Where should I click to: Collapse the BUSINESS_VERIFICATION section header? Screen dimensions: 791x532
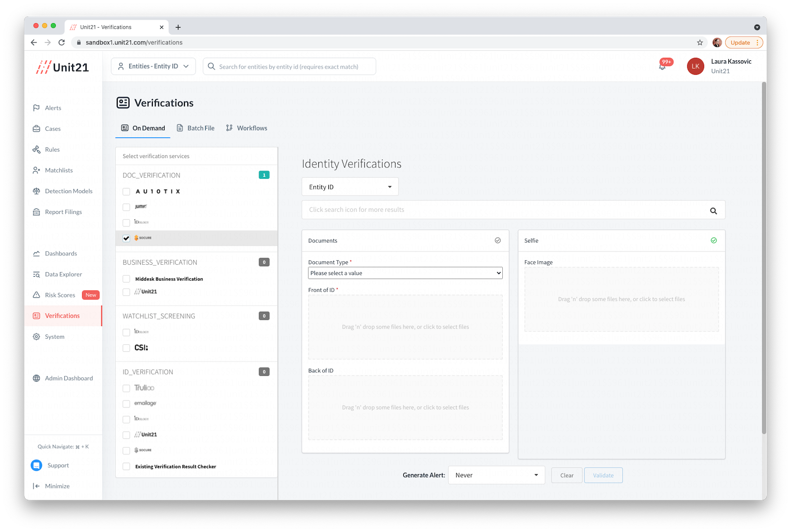[x=196, y=262]
